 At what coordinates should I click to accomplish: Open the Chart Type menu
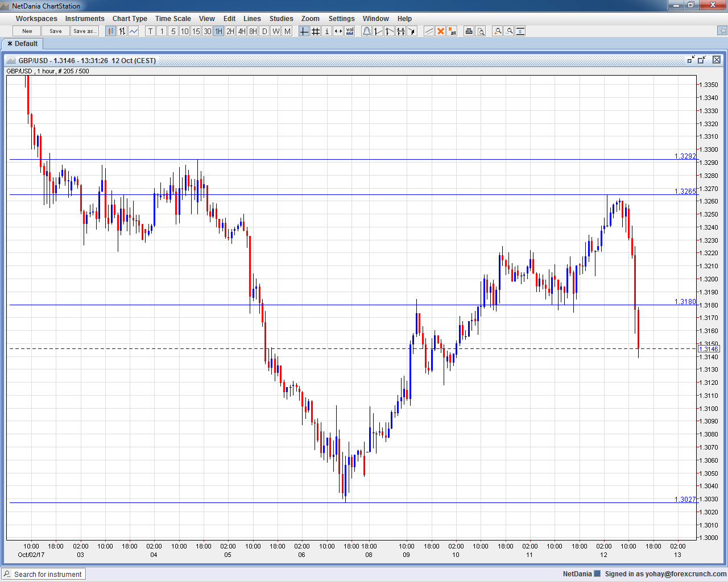point(130,19)
